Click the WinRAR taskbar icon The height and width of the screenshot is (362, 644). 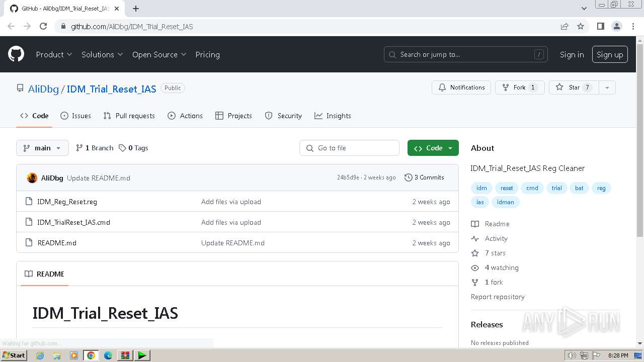125,355
